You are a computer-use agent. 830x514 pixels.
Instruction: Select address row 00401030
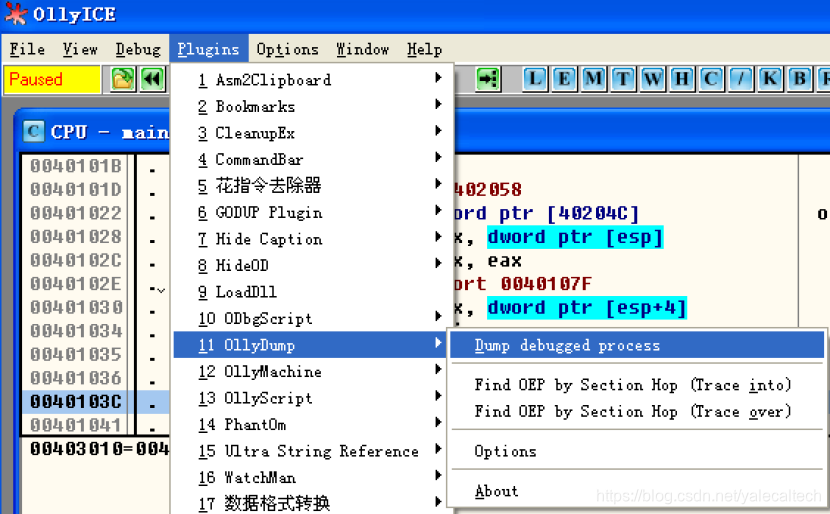(x=76, y=308)
